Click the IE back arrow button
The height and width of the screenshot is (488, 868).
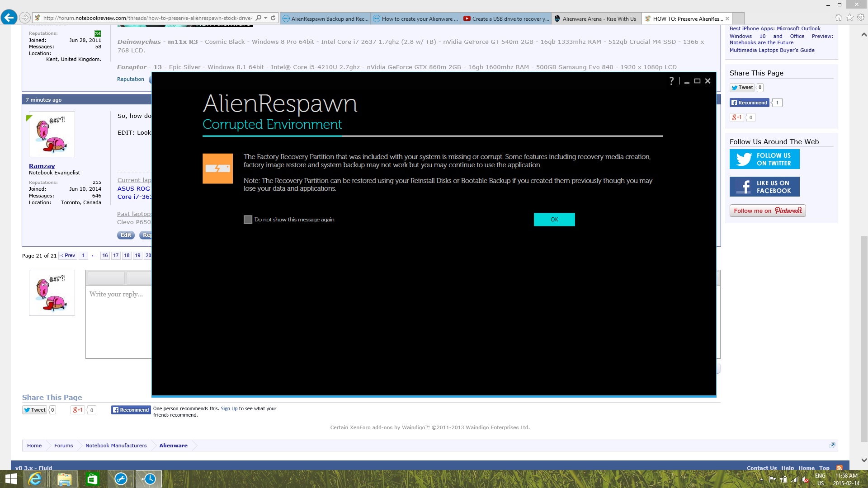9,18
